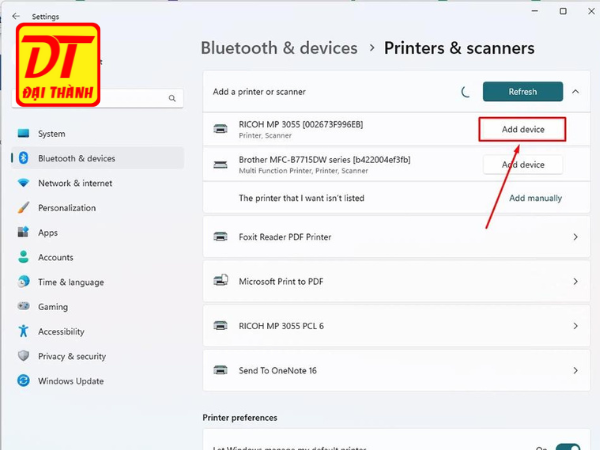Image resolution: width=600 pixels, height=450 pixels.
Task: Open Send To OneNote 16 chevron
Action: [x=576, y=370]
